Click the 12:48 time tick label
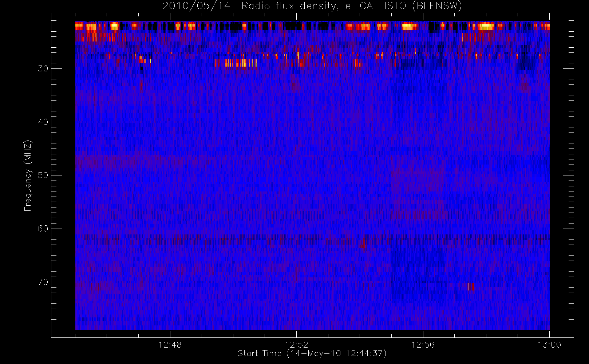 coord(170,345)
